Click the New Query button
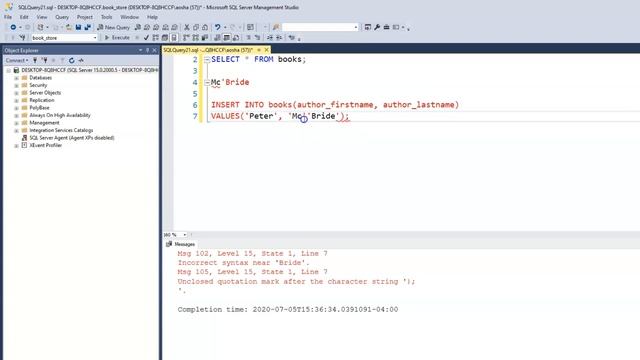This screenshot has height=360, width=640. click(113, 27)
